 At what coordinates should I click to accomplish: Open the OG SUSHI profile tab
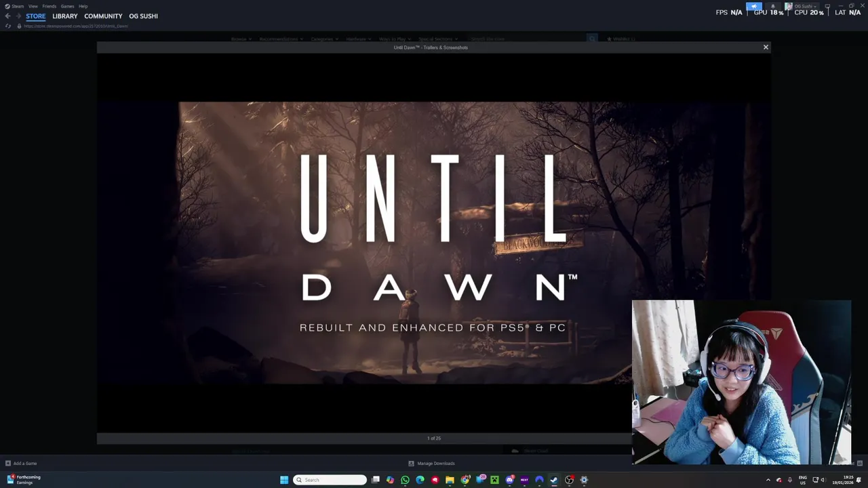click(x=143, y=16)
